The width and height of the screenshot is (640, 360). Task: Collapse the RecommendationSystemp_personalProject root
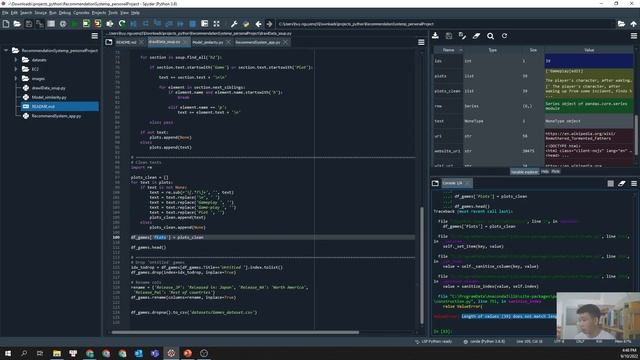tap(6, 50)
